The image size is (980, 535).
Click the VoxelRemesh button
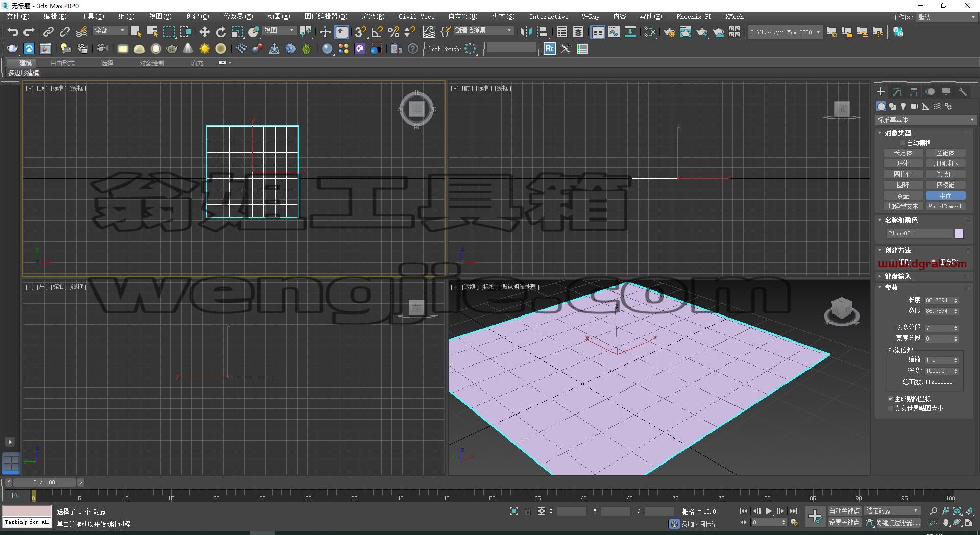[945, 207]
